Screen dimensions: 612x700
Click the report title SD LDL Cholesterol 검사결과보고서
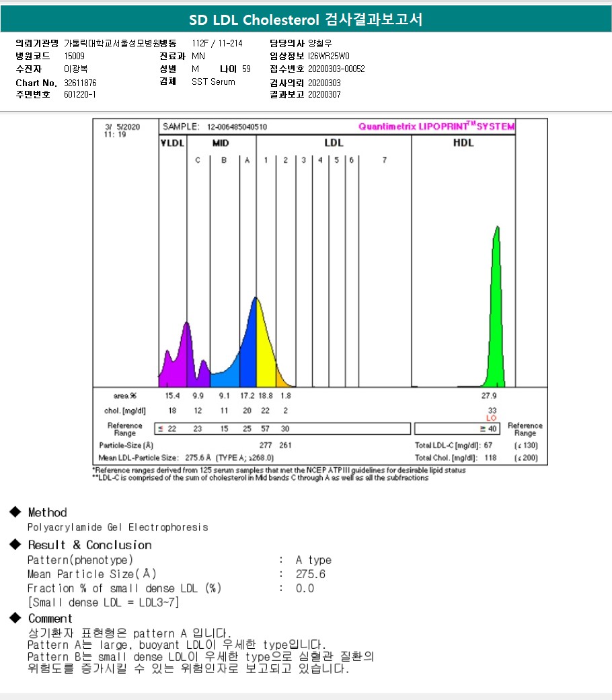click(x=305, y=20)
